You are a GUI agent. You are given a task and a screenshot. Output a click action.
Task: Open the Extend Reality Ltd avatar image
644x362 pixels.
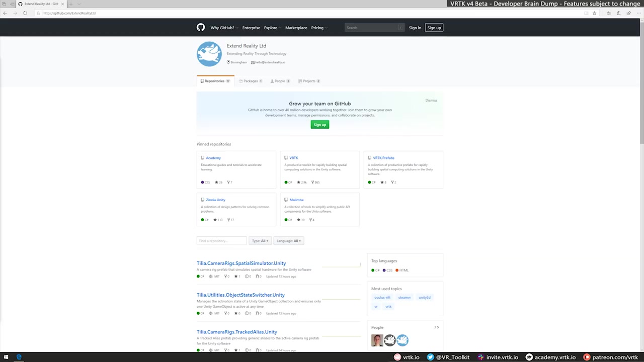(x=209, y=53)
